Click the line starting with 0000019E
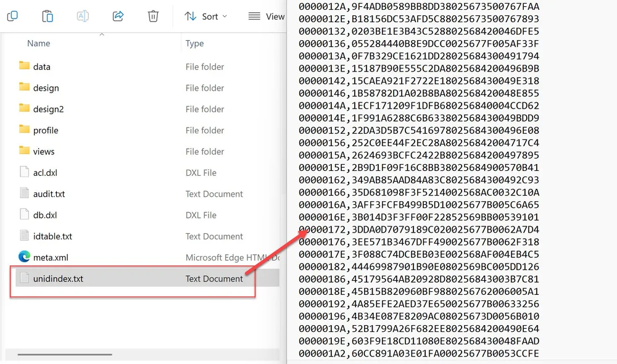 [419, 341]
